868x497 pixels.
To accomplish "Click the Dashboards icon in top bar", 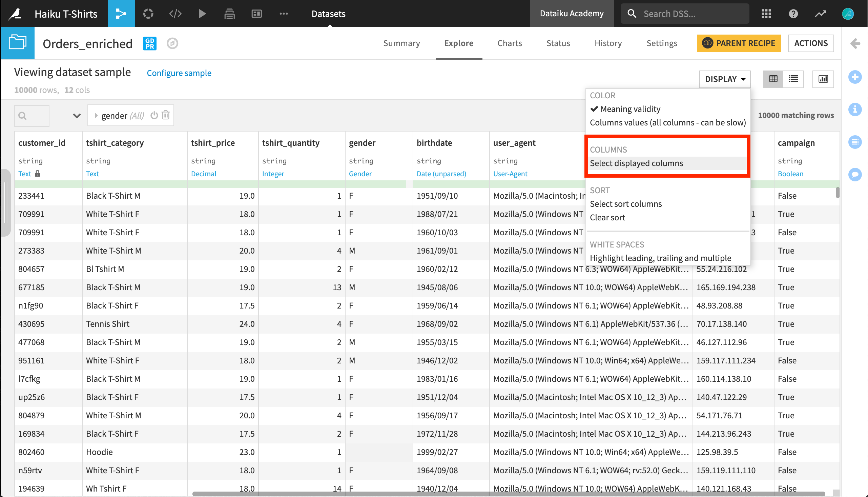I will coord(256,14).
